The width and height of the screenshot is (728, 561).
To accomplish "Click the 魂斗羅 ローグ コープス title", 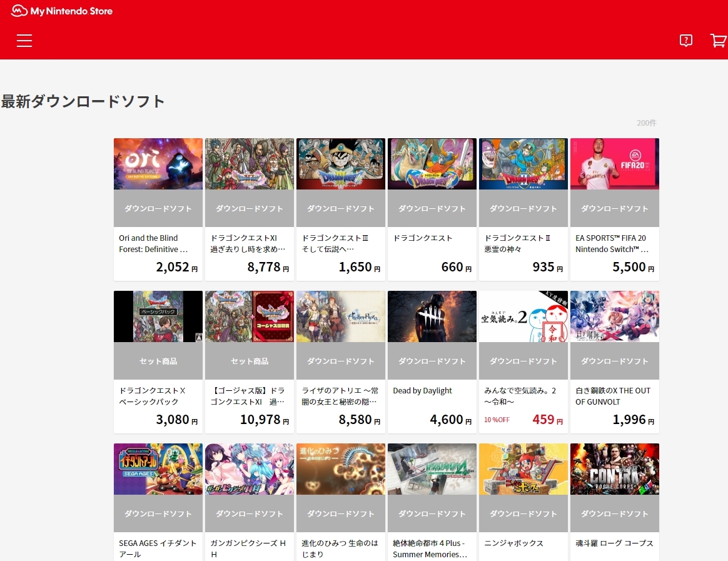I will pyautogui.click(x=614, y=543).
